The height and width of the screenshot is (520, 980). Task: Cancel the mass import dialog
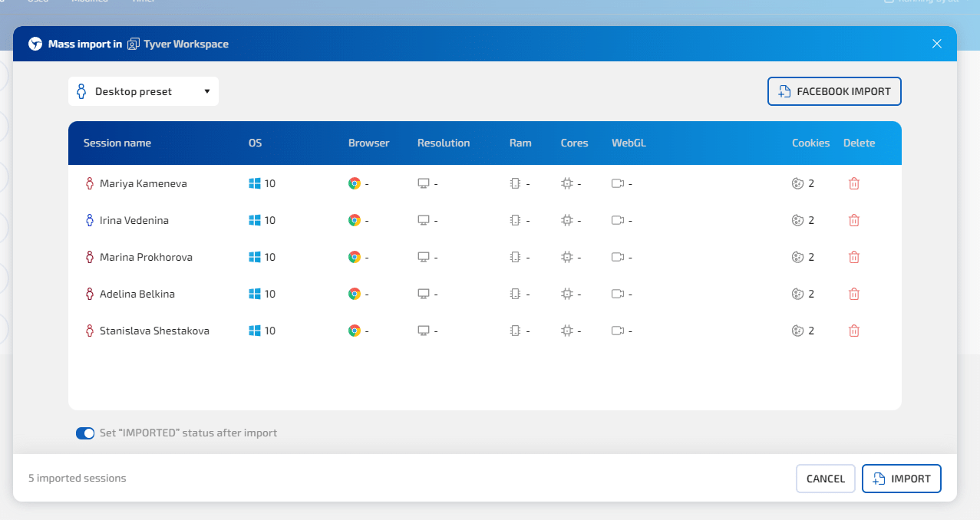[826, 479]
